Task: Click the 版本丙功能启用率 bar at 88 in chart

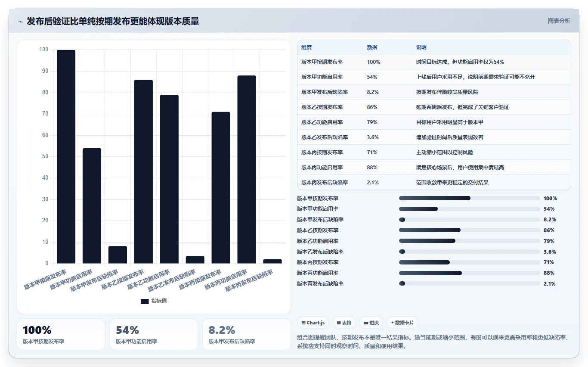Action: coord(247,170)
